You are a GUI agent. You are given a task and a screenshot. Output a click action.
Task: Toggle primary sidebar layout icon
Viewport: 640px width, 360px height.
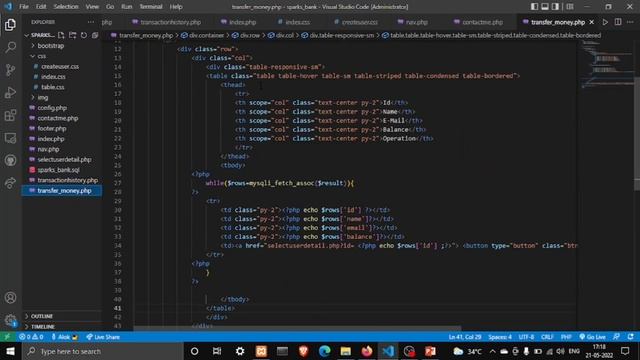click(x=534, y=7)
